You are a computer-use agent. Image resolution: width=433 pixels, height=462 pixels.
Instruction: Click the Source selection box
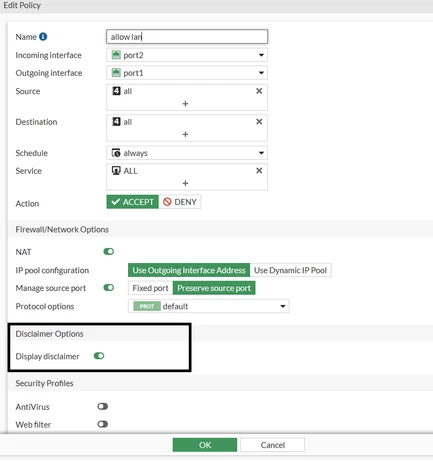pyautogui.click(x=187, y=97)
